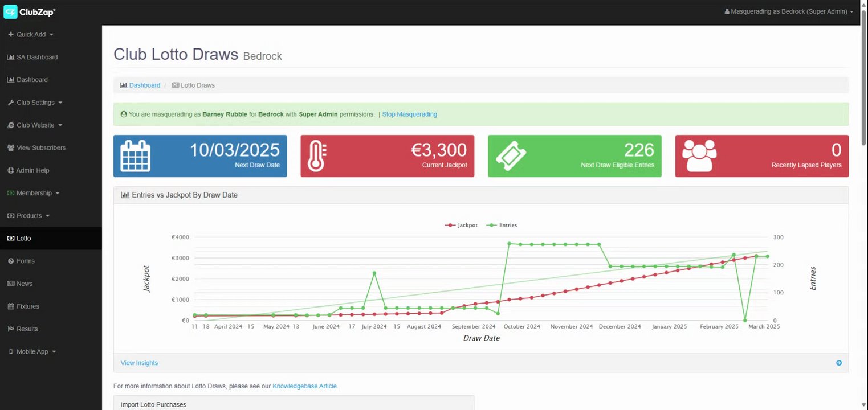
Task: Click the chart icon in Entries vs Jackpot heading
Action: click(125, 195)
